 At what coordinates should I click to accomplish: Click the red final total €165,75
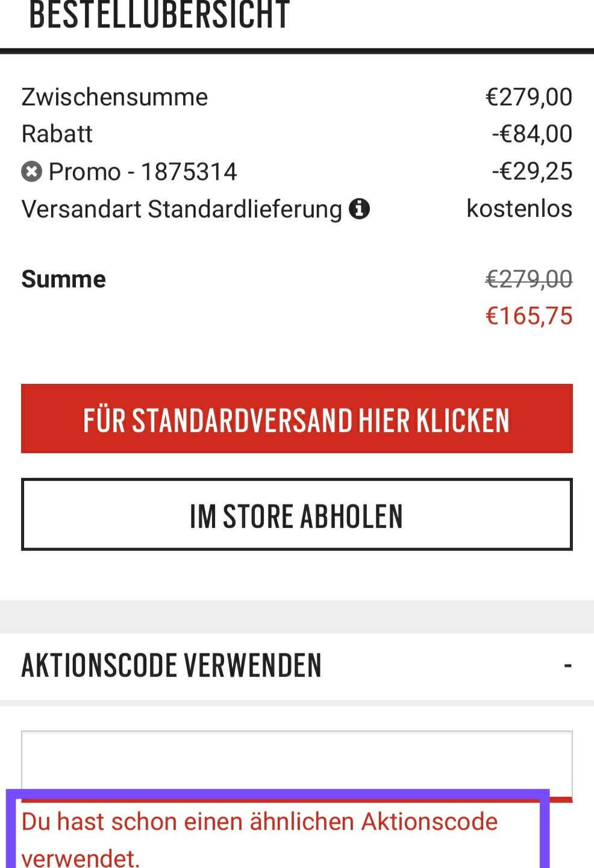tap(529, 316)
